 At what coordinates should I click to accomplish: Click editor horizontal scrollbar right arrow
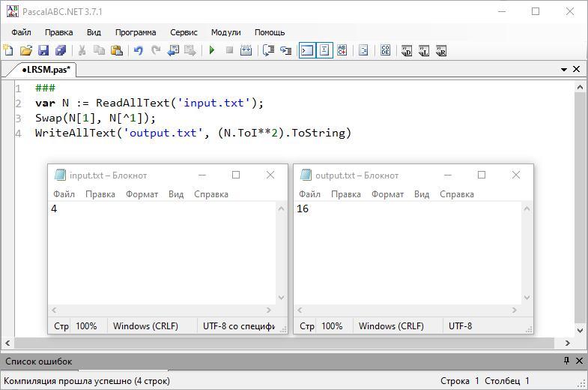coord(567,343)
